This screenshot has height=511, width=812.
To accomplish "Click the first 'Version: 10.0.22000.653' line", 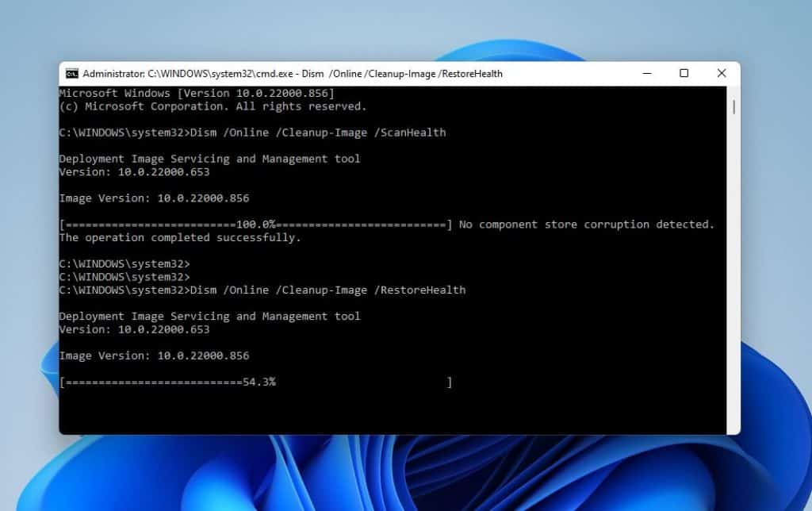I will (134, 172).
